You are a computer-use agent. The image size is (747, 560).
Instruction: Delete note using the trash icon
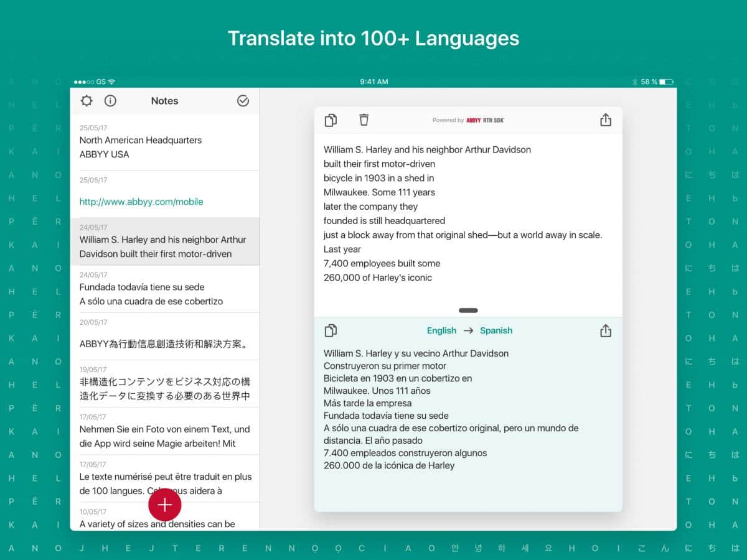364,120
